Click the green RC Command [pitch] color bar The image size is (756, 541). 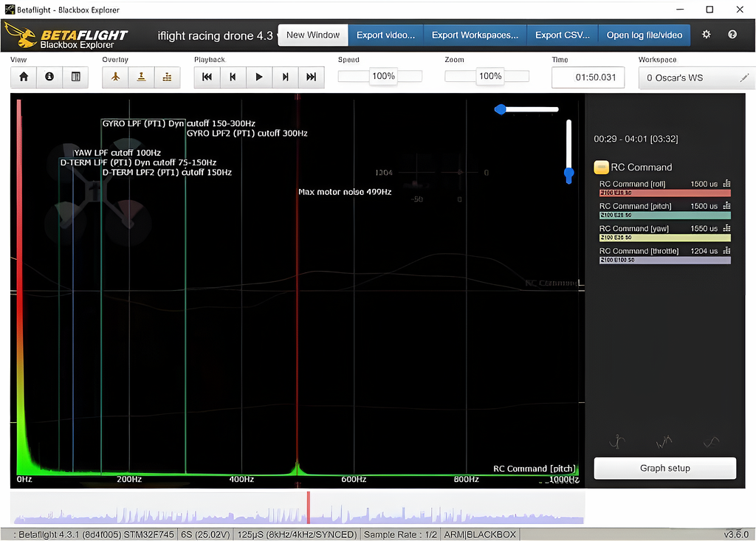click(665, 215)
